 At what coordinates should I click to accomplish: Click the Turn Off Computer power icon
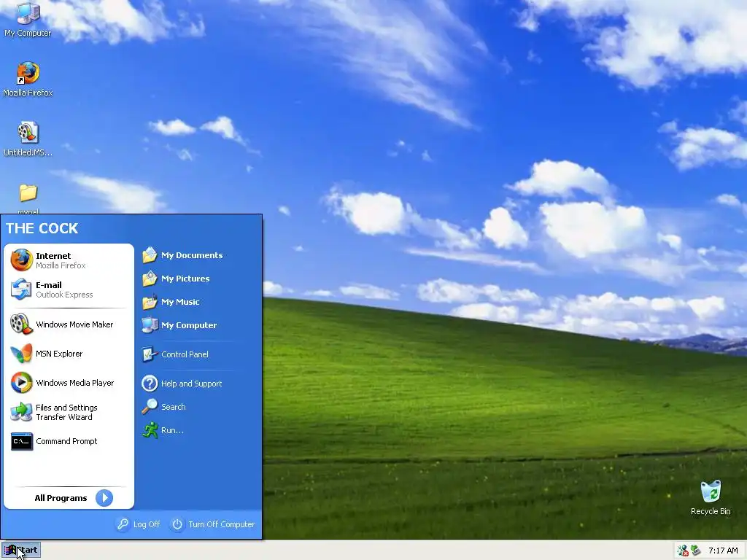click(177, 524)
